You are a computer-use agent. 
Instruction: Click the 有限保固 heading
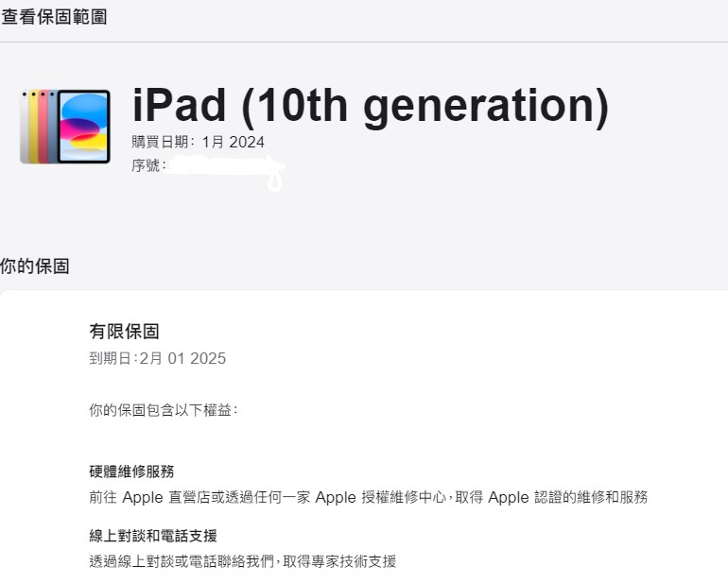pyautogui.click(x=124, y=331)
